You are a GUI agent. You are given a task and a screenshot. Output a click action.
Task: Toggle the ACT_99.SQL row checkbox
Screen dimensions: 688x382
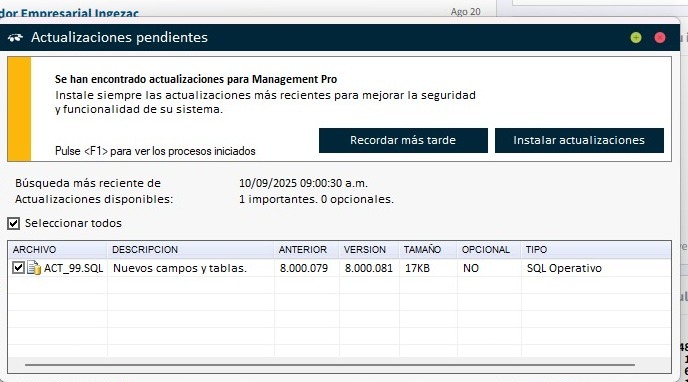tap(18, 268)
